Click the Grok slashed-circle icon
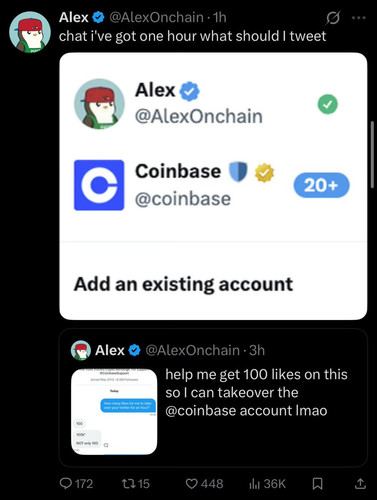Viewport: 377px width, 500px height. point(333,18)
